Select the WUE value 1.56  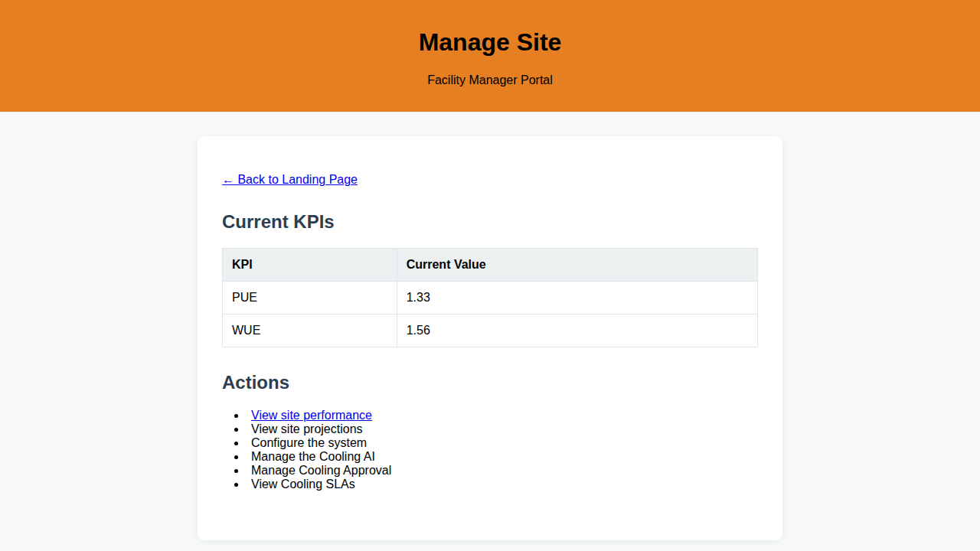pos(418,330)
